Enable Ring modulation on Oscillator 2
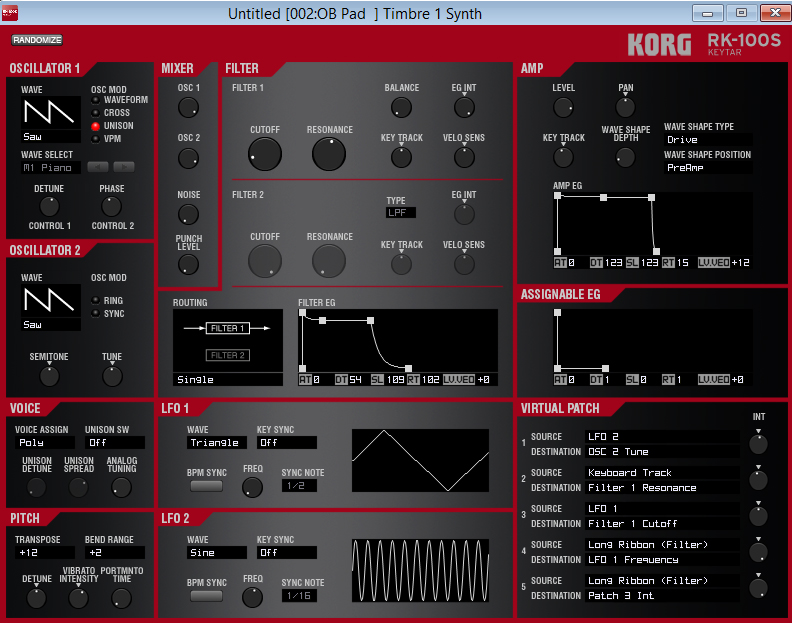 pyautogui.click(x=95, y=301)
